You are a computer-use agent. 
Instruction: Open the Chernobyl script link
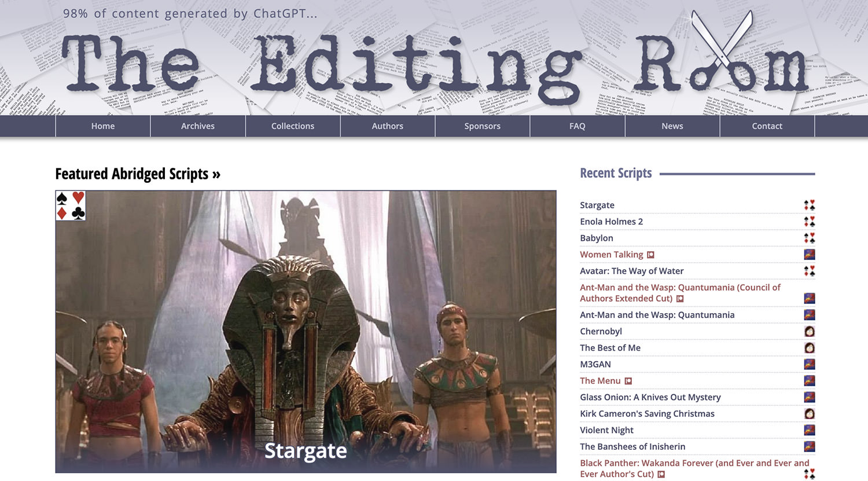click(x=601, y=332)
